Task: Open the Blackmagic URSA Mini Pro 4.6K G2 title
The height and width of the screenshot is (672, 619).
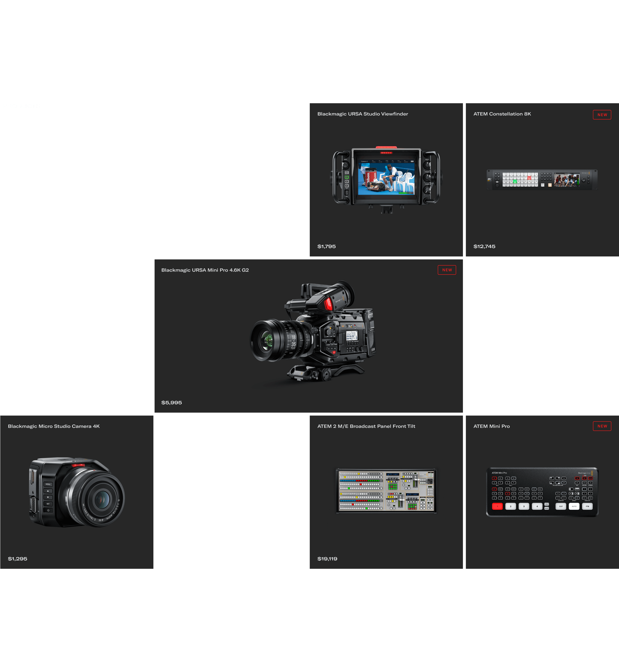Action: click(x=205, y=270)
